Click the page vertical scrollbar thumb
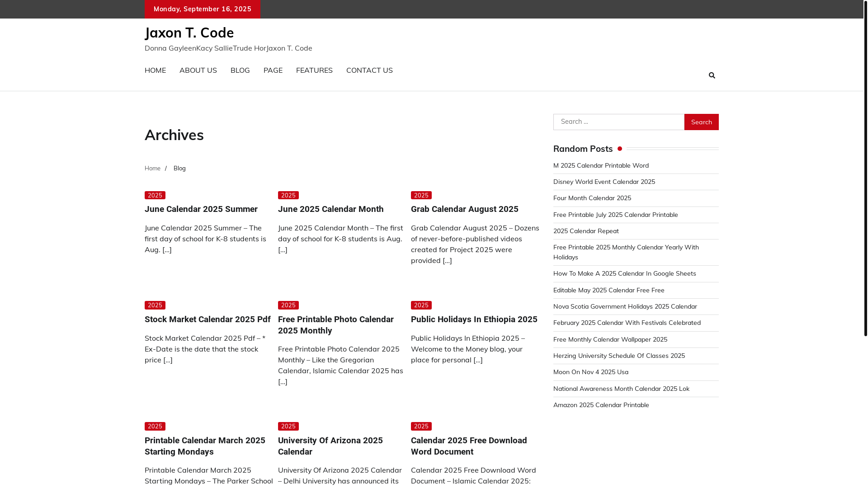The width and height of the screenshot is (868, 488). (865, 168)
